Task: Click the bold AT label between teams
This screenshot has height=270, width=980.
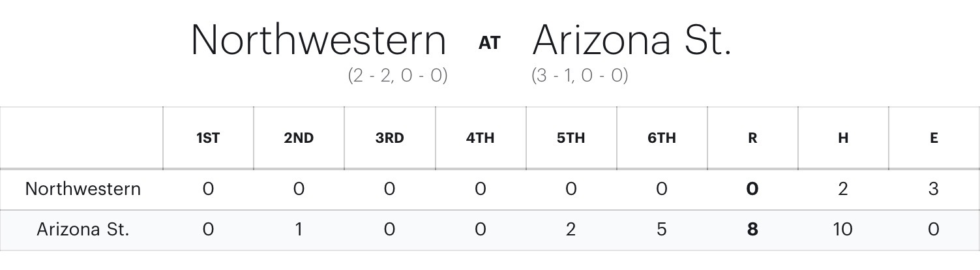Action: coord(490,43)
